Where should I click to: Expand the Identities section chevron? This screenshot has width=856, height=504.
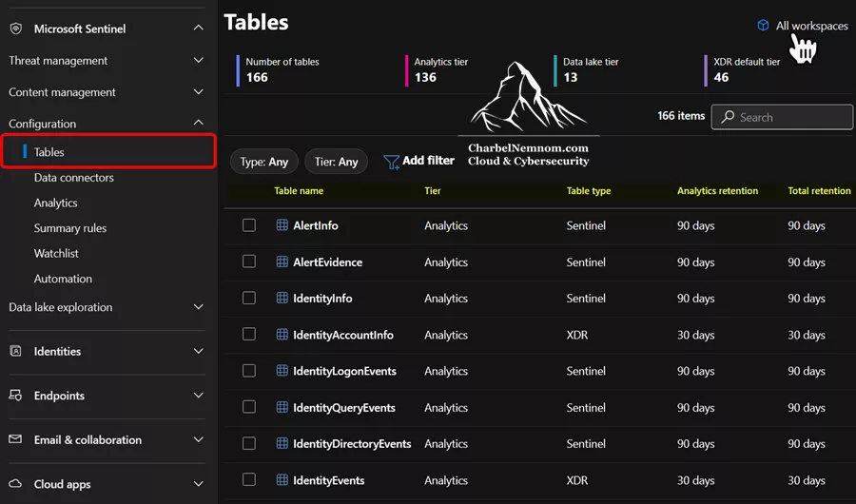pos(199,351)
